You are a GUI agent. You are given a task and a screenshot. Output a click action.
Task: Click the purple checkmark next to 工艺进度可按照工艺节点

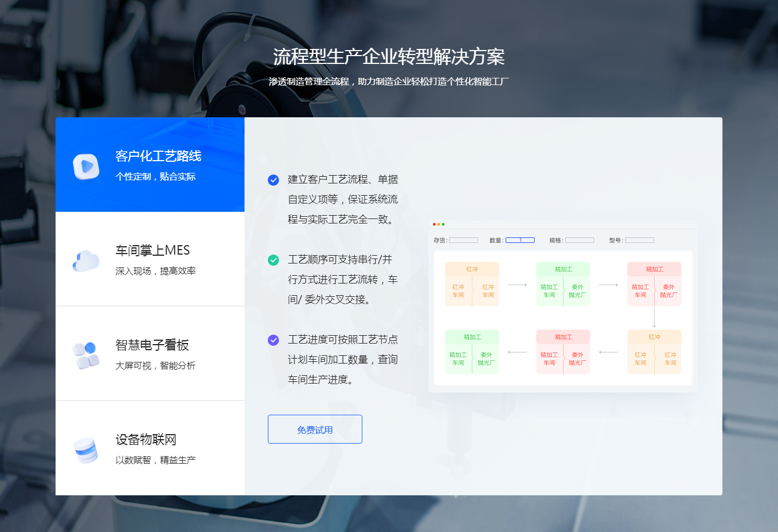[x=273, y=340]
